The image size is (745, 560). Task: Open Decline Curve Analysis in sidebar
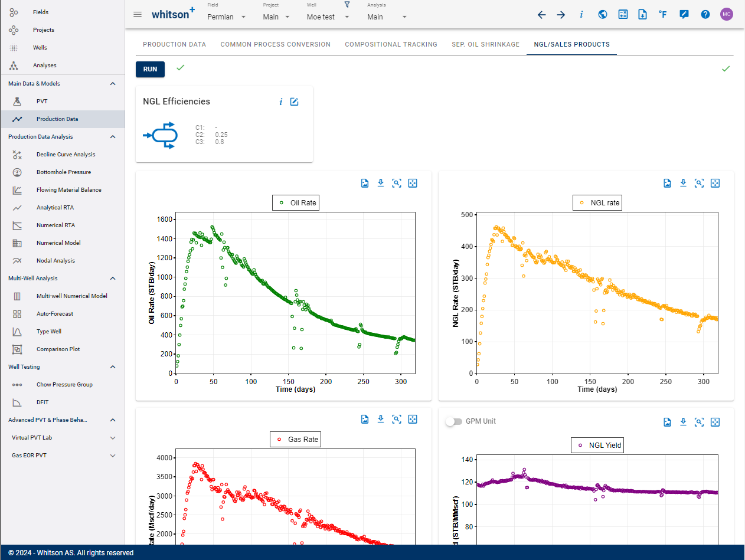(63, 155)
